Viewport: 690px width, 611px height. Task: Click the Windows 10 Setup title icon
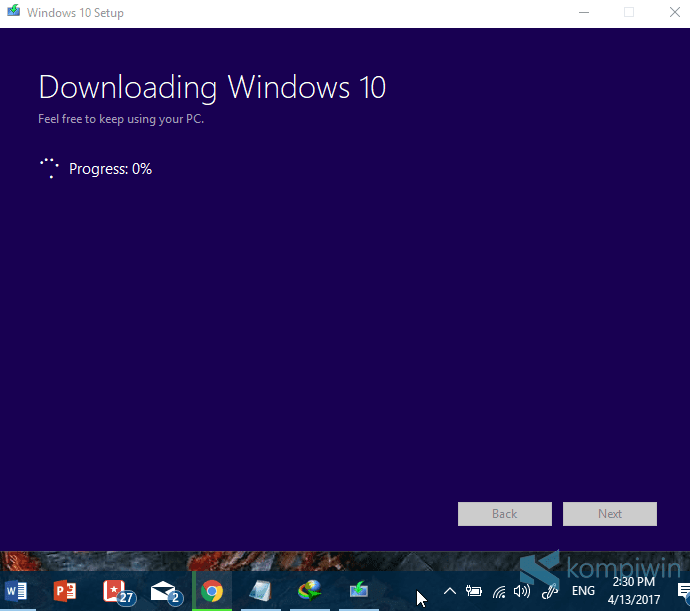(13, 11)
